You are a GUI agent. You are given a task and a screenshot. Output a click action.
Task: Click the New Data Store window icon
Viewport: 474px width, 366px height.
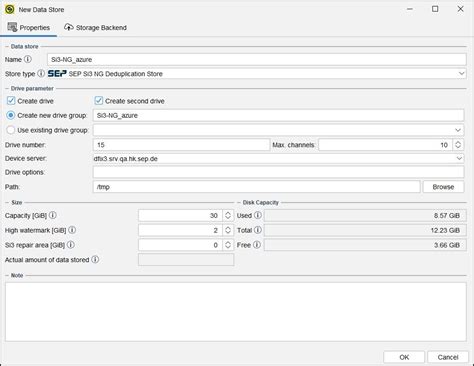(x=10, y=9)
